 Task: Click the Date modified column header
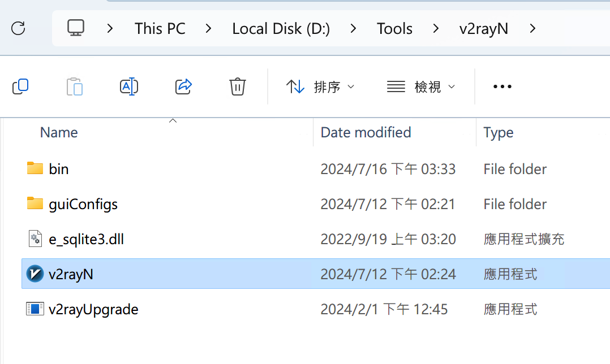366,132
